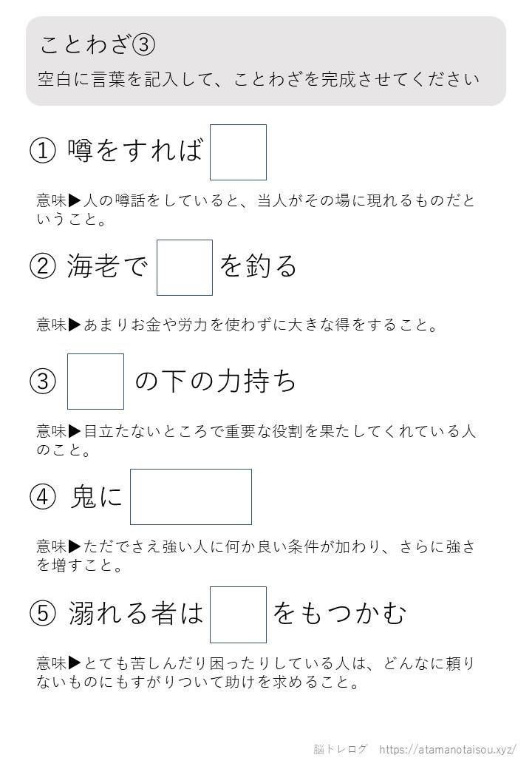532x769 pixels.
Task: Click the circled number ④ marker
Action: coord(43,497)
